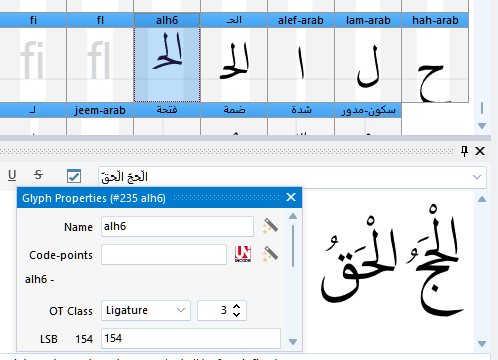Click the شدة glyph header
Viewport: 498px width, 360px height.
click(x=301, y=110)
